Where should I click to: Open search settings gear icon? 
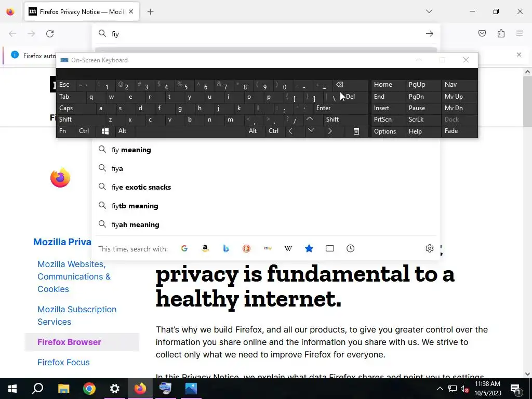430,248
